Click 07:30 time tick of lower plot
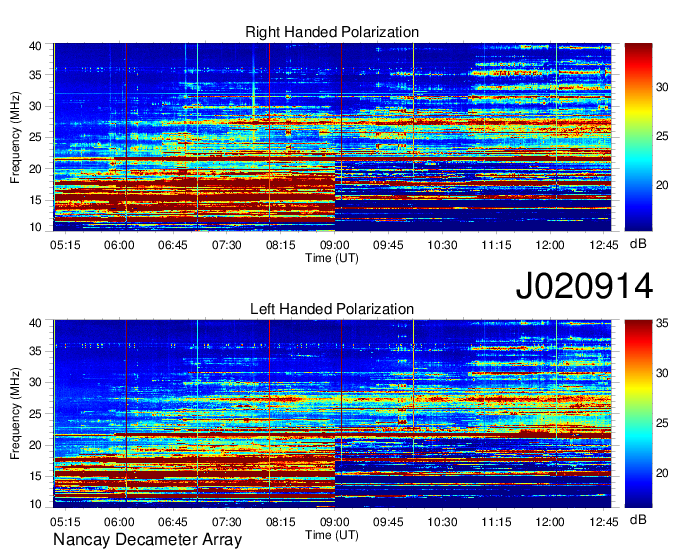The image size is (680, 552). click(227, 522)
